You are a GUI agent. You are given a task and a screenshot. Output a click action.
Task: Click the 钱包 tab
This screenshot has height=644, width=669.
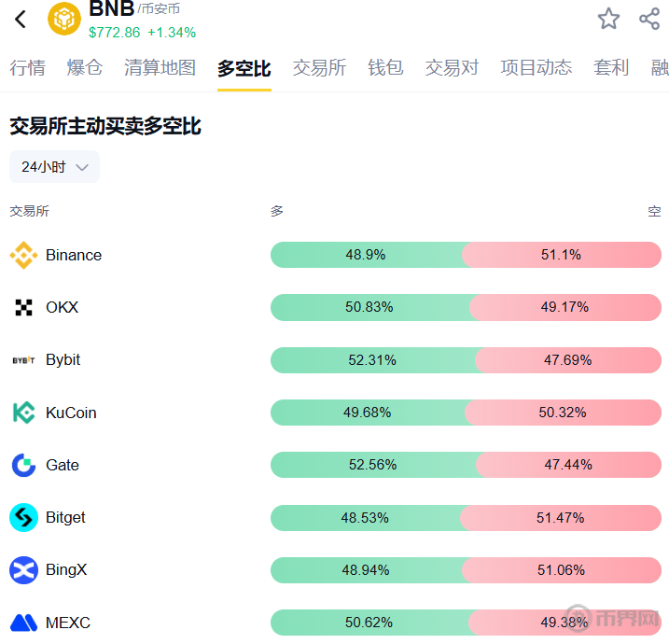click(x=385, y=68)
